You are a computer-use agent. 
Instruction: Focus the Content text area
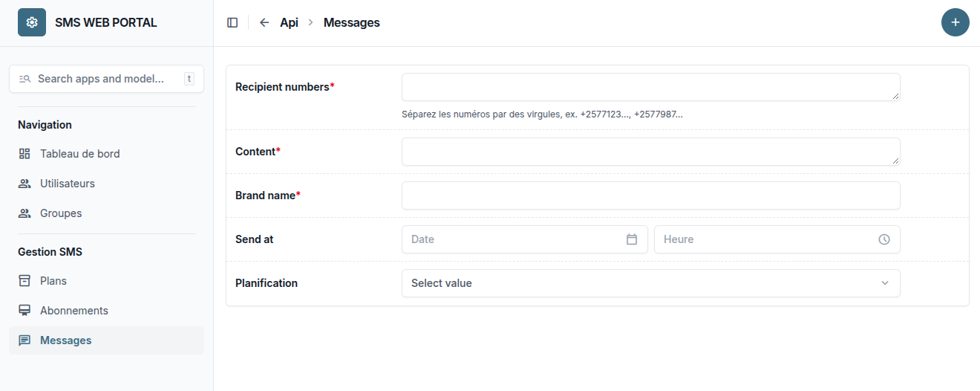[651, 152]
